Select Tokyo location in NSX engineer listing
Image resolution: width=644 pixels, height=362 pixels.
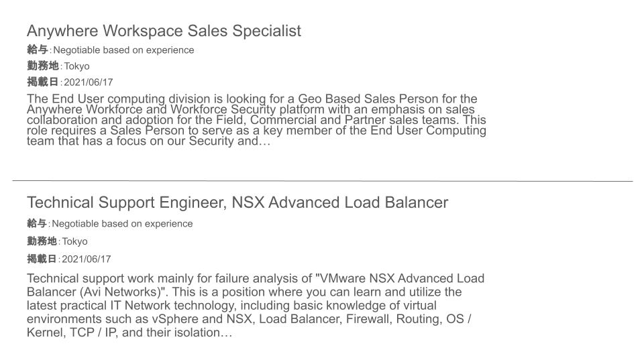point(74,241)
